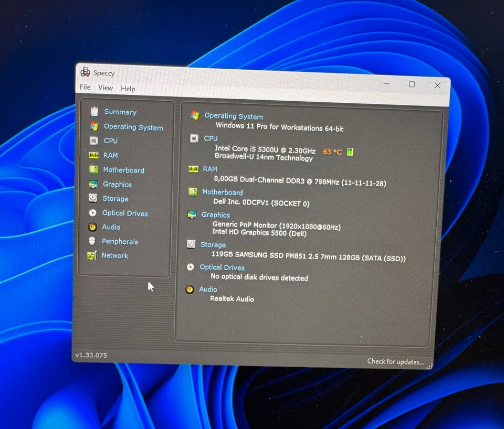Screen dimensions: 504x429
Task: Click the CPU icon in main summary panel
Action: [194, 138]
